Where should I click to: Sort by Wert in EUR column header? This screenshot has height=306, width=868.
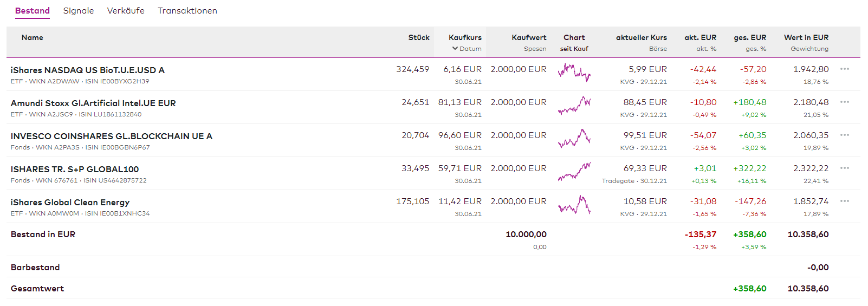point(806,38)
